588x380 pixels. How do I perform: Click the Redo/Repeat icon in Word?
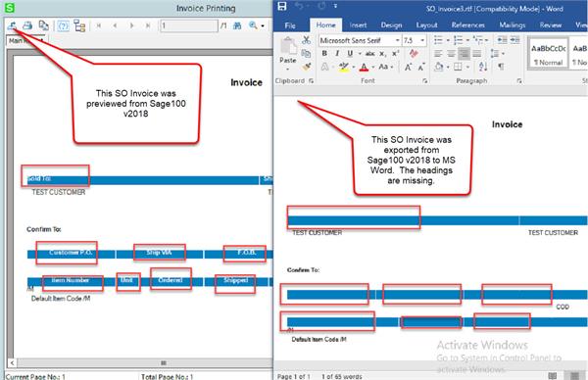pyautogui.click(x=321, y=7)
